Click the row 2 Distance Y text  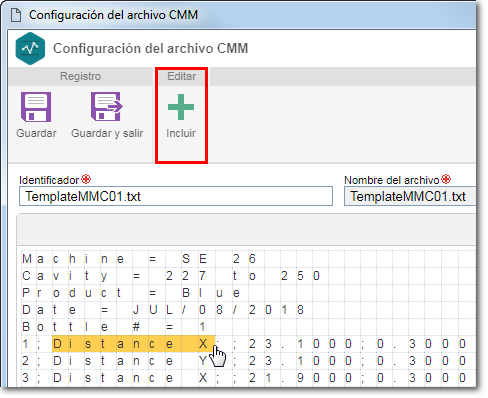pyautogui.click(x=131, y=361)
